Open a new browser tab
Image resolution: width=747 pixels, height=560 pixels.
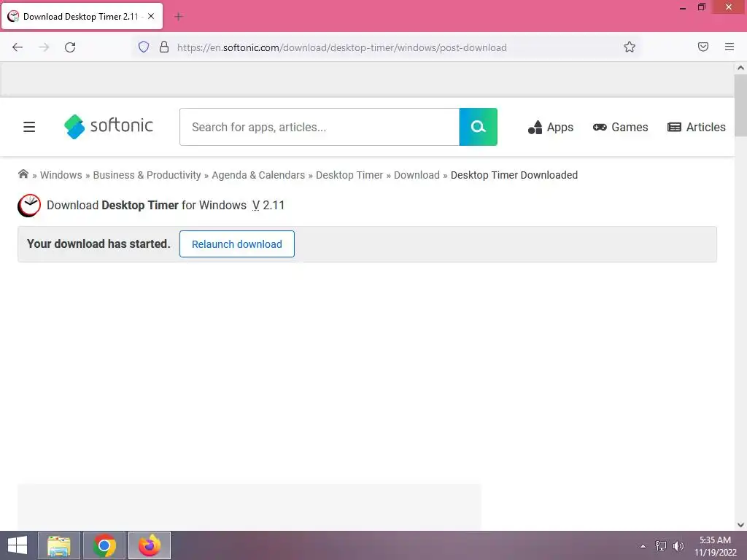(x=179, y=17)
